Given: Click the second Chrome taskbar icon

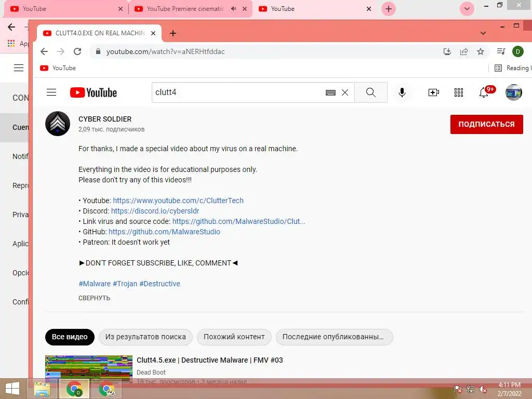Looking at the screenshot, I should click(107, 389).
